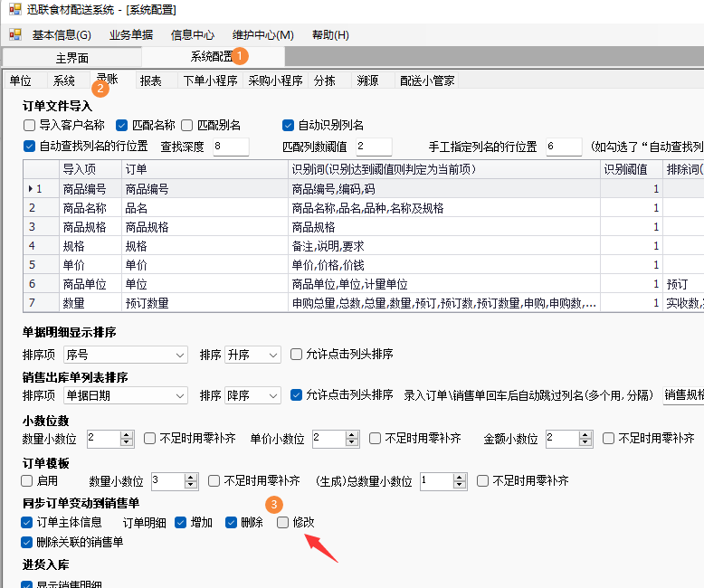Click the app icon in the title bar
Viewport: 704px width, 588px height.
(x=14, y=9)
